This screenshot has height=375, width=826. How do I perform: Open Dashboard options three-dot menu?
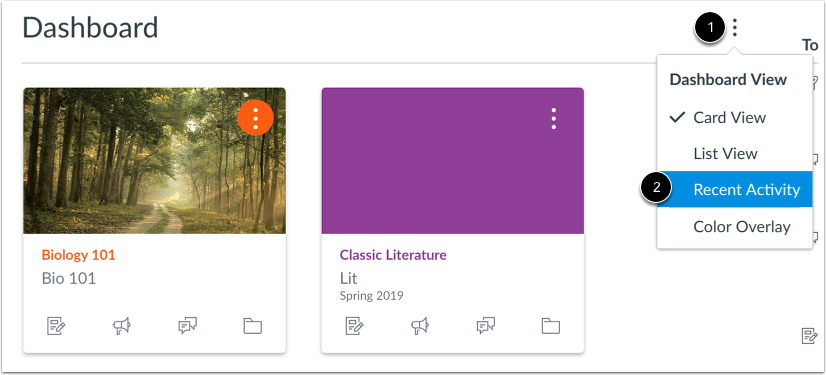[735, 27]
